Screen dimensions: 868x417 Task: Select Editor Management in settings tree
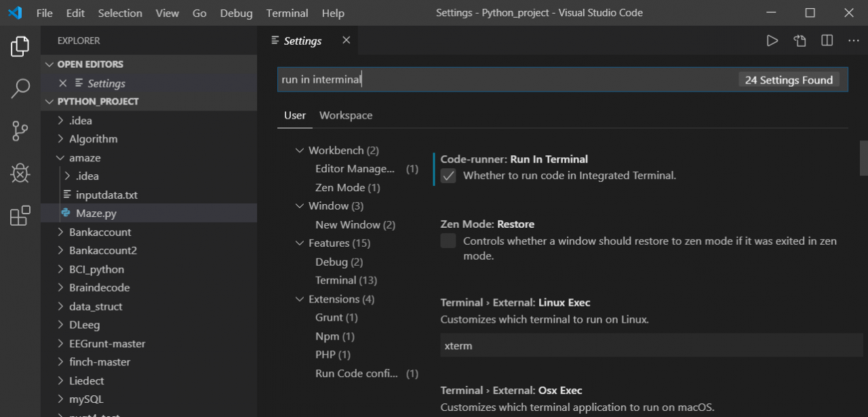coord(355,169)
